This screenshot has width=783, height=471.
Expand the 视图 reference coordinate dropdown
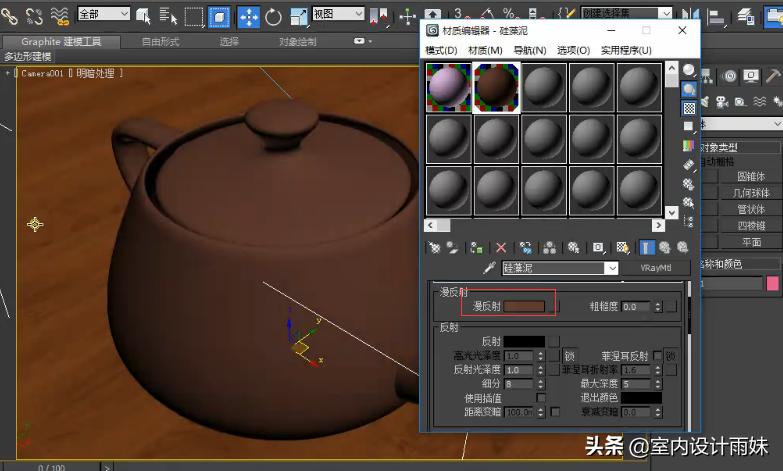[x=340, y=14]
